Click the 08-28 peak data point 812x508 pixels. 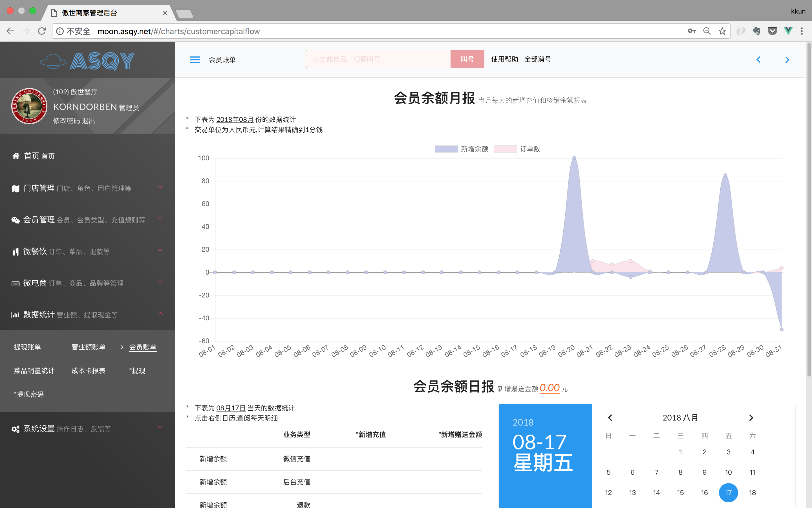pos(725,175)
